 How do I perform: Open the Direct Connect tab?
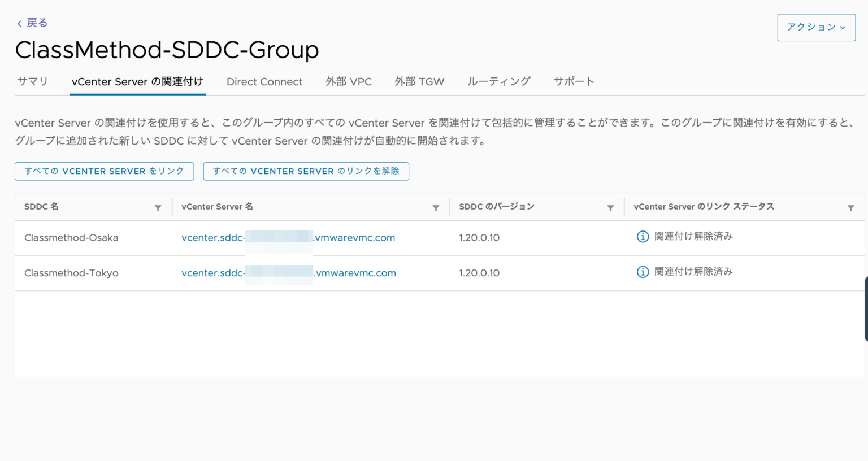pyautogui.click(x=264, y=81)
